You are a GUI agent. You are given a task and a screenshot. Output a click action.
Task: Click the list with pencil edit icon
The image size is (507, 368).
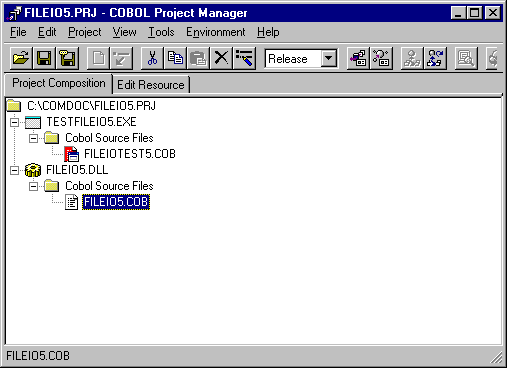click(245, 58)
